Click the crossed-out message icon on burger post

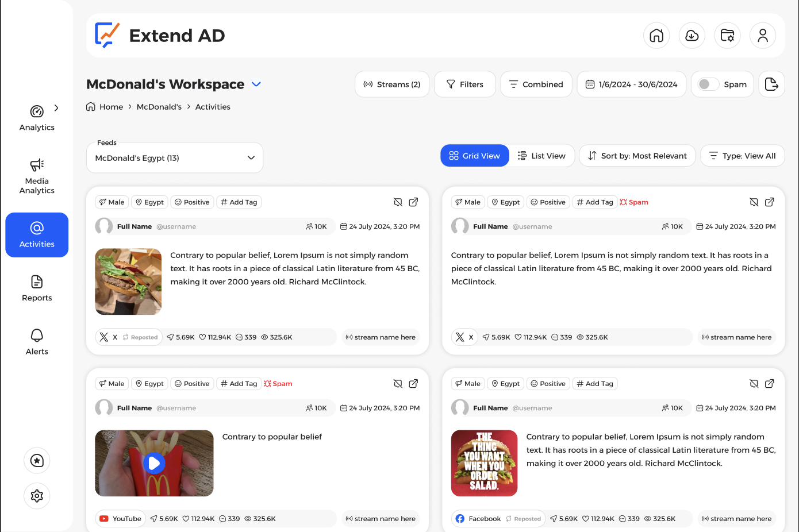(x=398, y=202)
